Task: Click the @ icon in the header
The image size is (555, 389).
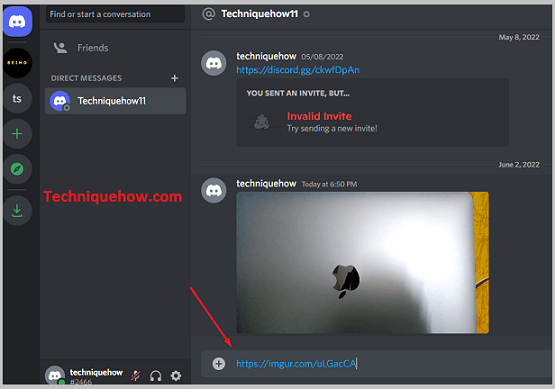Action: (x=208, y=14)
